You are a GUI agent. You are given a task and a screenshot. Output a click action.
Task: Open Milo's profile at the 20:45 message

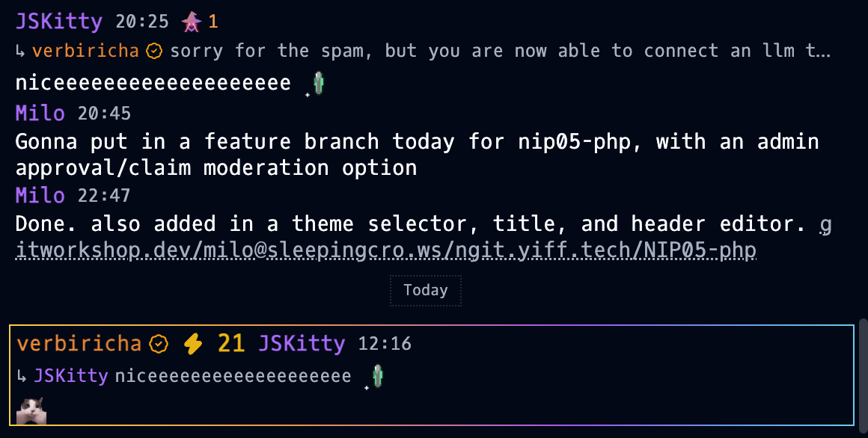pos(40,114)
